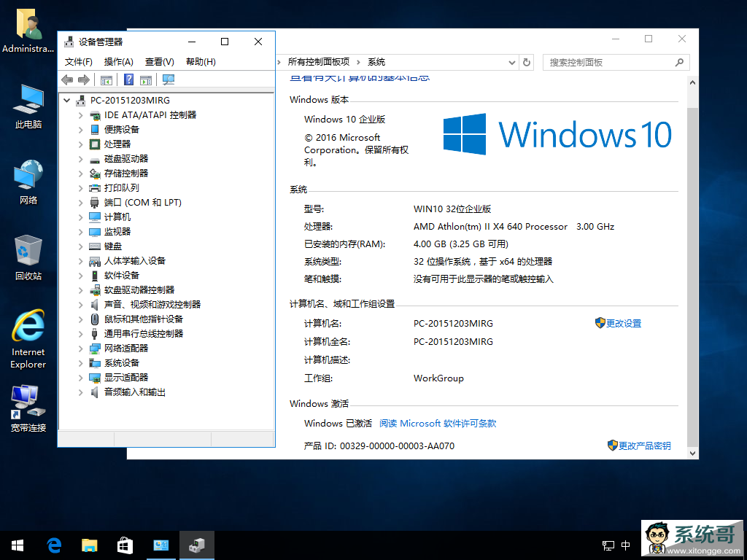The width and height of the screenshot is (747, 560).
Task: Expand the 监视器 node
Action: point(80,232)
